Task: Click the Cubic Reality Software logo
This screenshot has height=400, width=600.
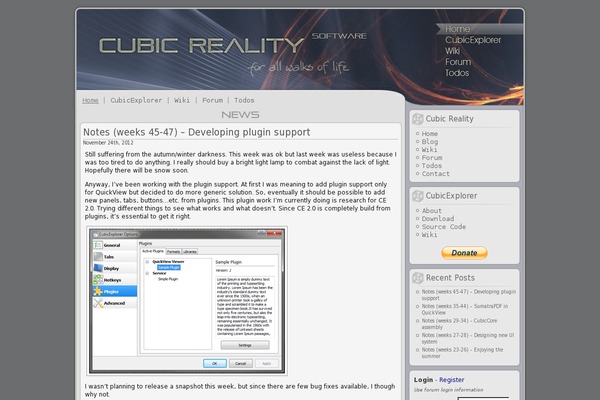Action: [233, 45]
